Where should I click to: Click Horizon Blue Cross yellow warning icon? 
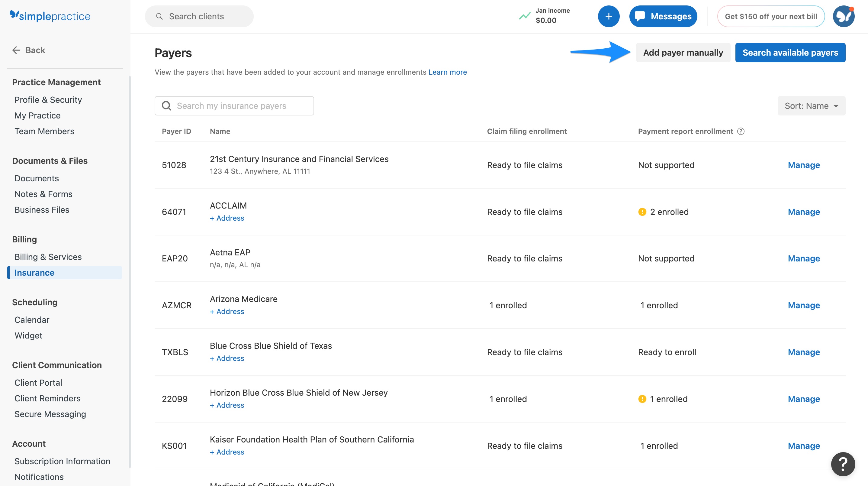coord(642,399)
